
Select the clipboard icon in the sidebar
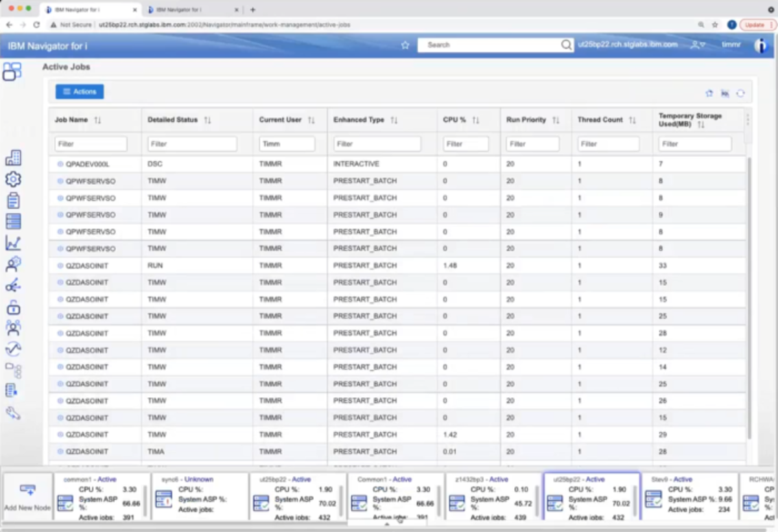point(13,200)
